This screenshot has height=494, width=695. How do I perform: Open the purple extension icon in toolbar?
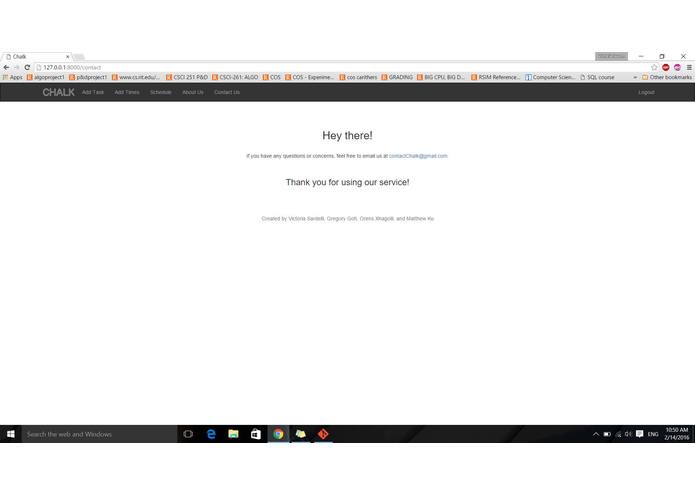coord(677,67)
